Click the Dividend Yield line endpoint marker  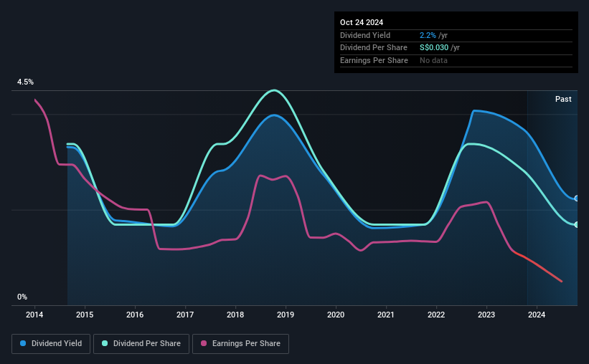pos(577,198)
